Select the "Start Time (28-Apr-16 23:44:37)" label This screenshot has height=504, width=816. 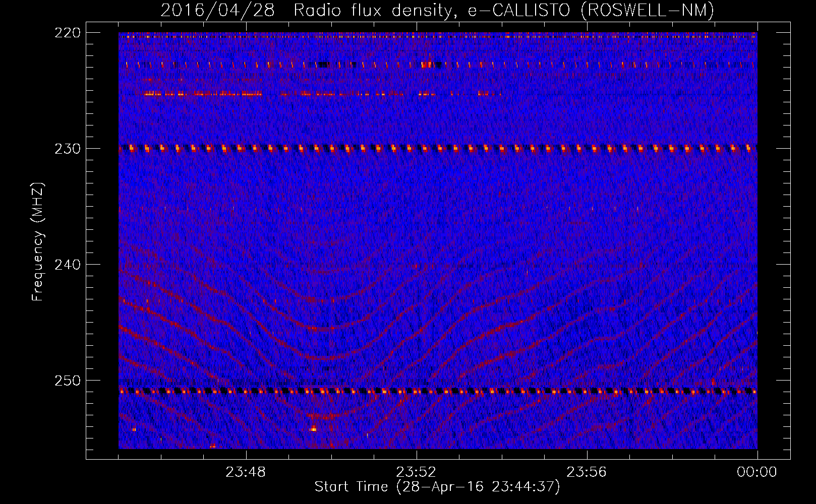[437, 487]
